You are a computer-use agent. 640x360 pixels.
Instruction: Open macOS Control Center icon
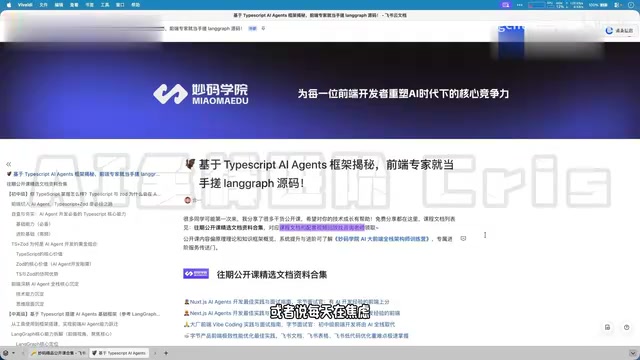(x=618, y=5)
